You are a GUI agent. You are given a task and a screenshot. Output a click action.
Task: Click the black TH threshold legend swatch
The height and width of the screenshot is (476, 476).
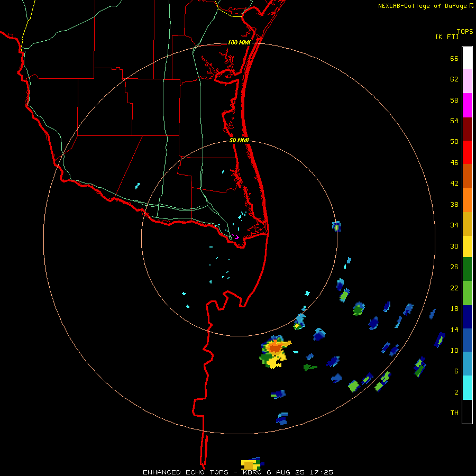coord(467,411)
